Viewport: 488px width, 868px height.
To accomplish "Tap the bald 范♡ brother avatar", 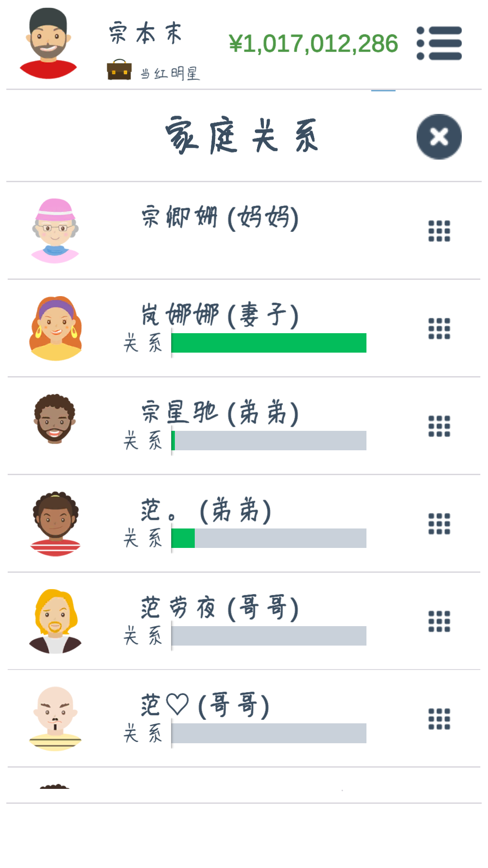I will pyautogui.click(x=55, y=719).
